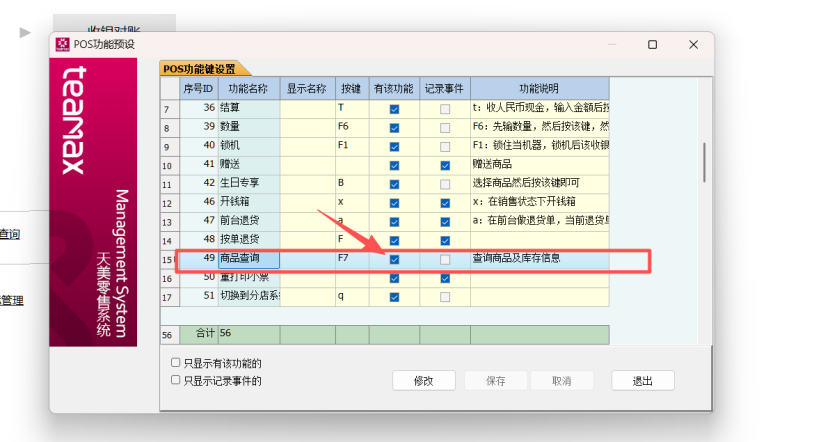Select the 生日专享 function name cell
The height and width of the screenshot is (442, 830).
(249, 184)
